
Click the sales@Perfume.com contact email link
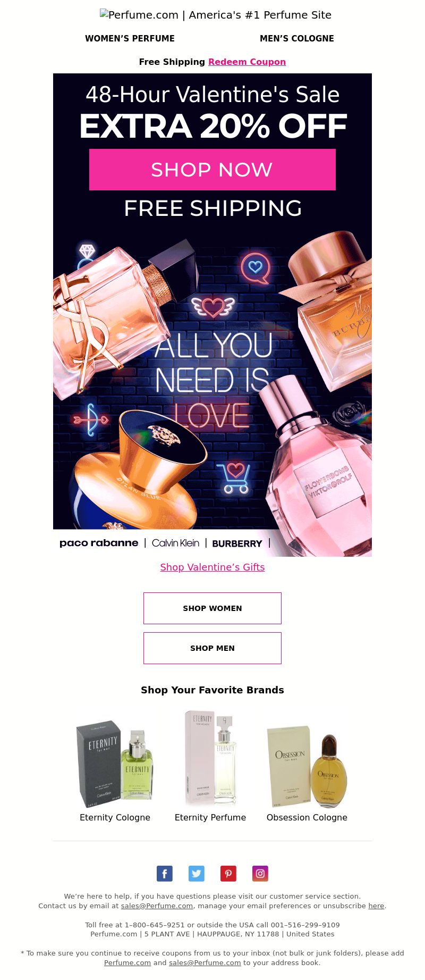157,906
